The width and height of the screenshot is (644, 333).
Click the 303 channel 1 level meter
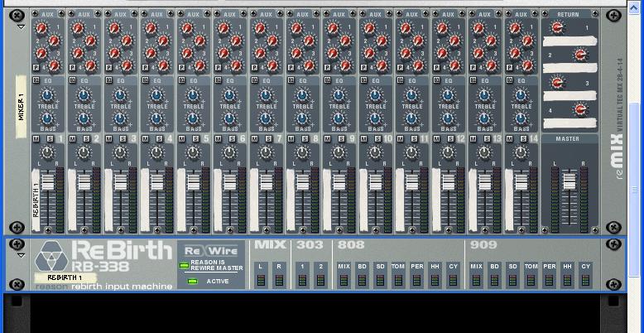click(303, 280)
